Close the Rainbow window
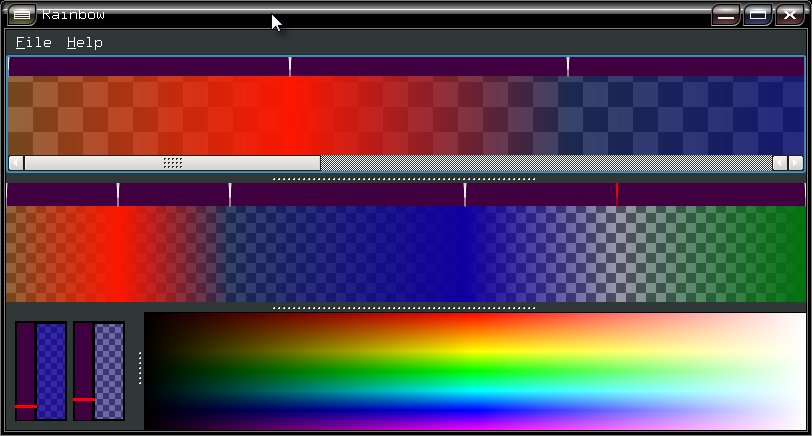Image resolution: width=812 pixels, height=436 pixels. tap(788, 15)
